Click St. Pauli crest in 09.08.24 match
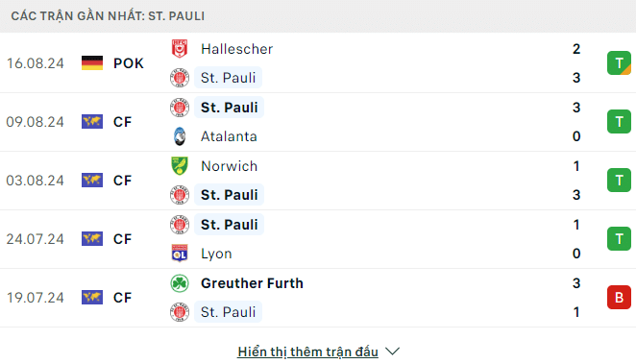The height and width of the screenshot is (364, 636). pyautogui.click(x=180, y=108)
